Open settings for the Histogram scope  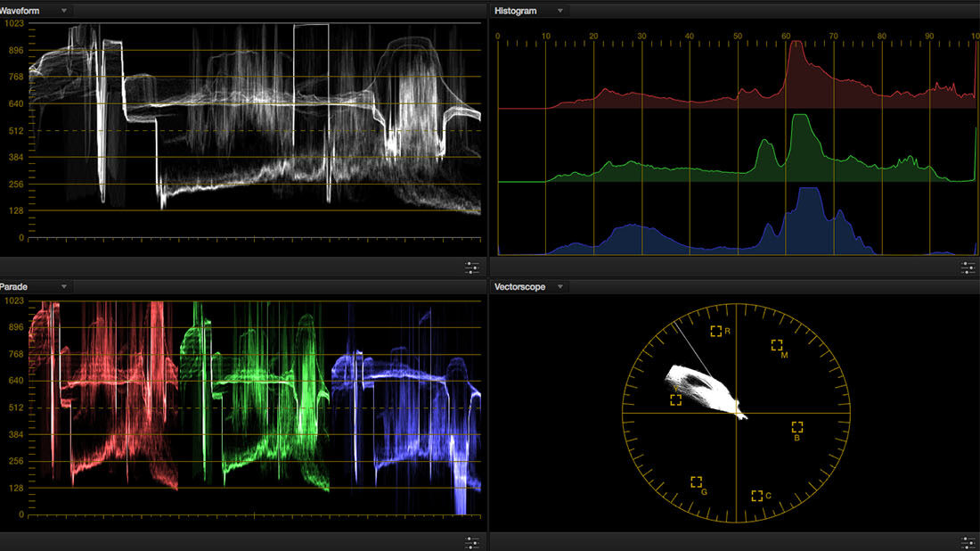click(x=968, y=267)
